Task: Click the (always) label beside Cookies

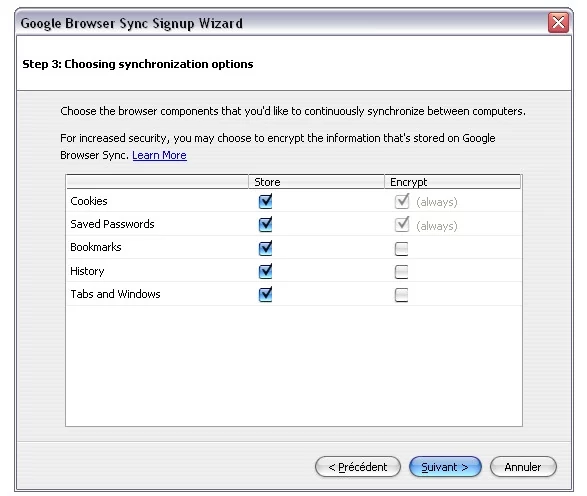Action: tap(437, 202)
